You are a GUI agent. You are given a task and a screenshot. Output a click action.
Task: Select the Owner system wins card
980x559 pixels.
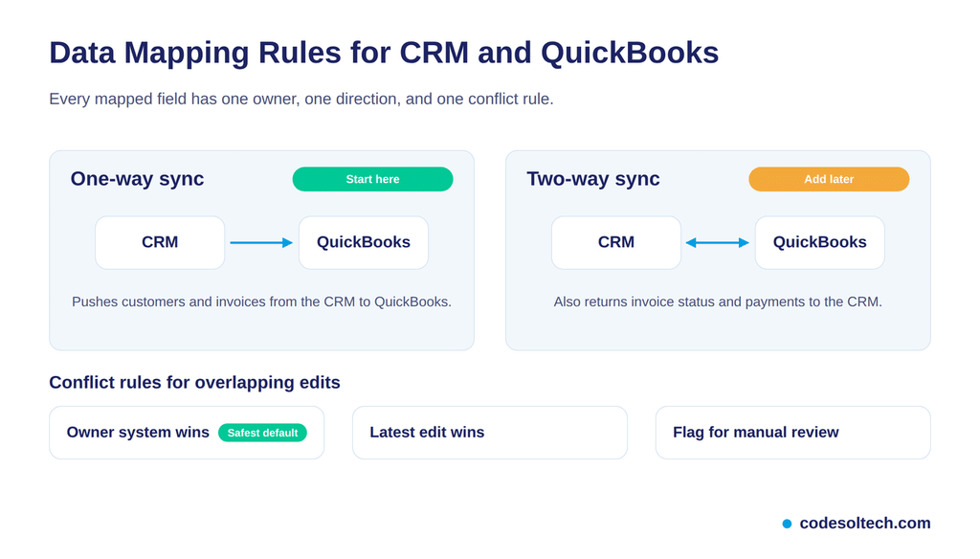click(187, 433)
